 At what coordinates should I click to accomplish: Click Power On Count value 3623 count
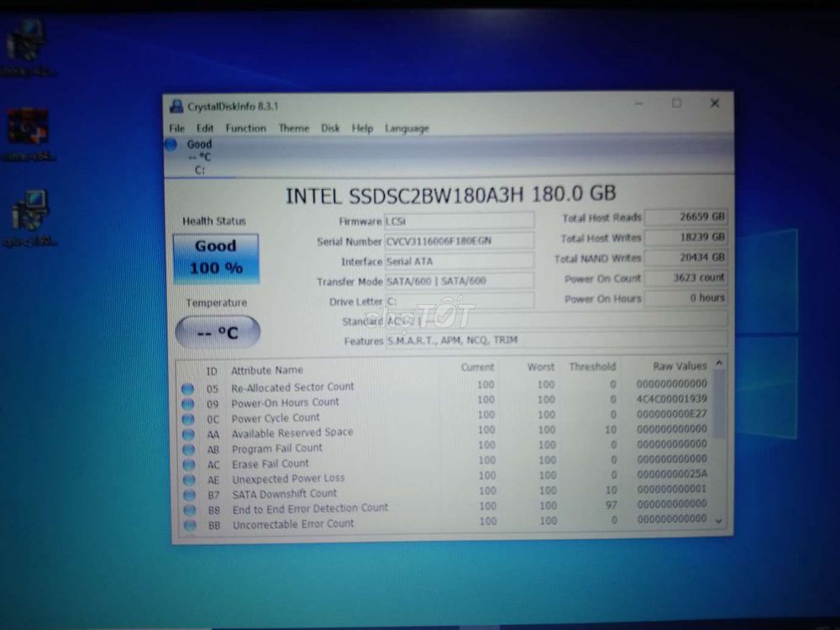click(685, 277)
